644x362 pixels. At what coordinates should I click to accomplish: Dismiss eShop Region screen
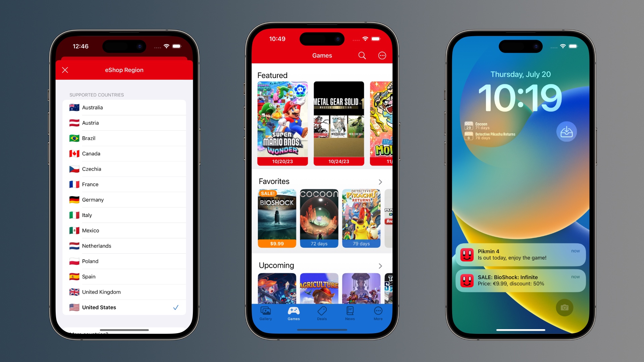65,70
